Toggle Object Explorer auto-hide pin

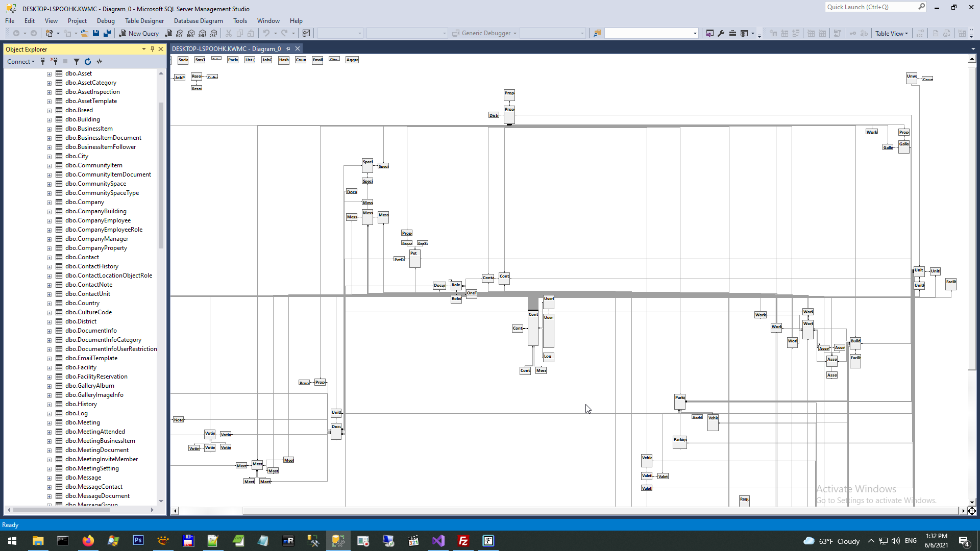coord(152,49)
